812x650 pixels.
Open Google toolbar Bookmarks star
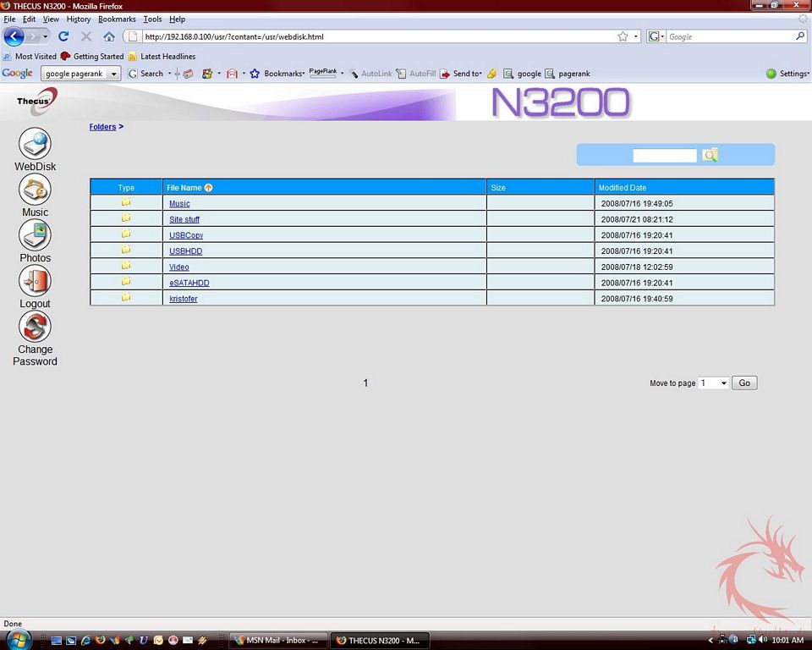coord(255,74)
